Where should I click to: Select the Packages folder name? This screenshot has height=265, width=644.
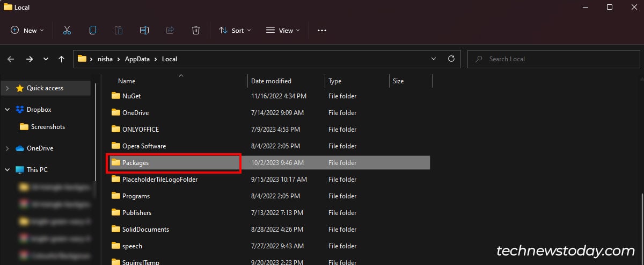[x=135, y=163]
